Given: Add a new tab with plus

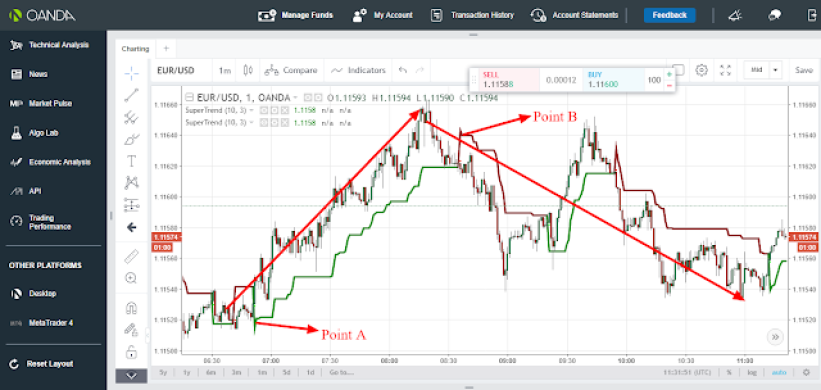Looking at the screenshot, I should coord(166,48).
